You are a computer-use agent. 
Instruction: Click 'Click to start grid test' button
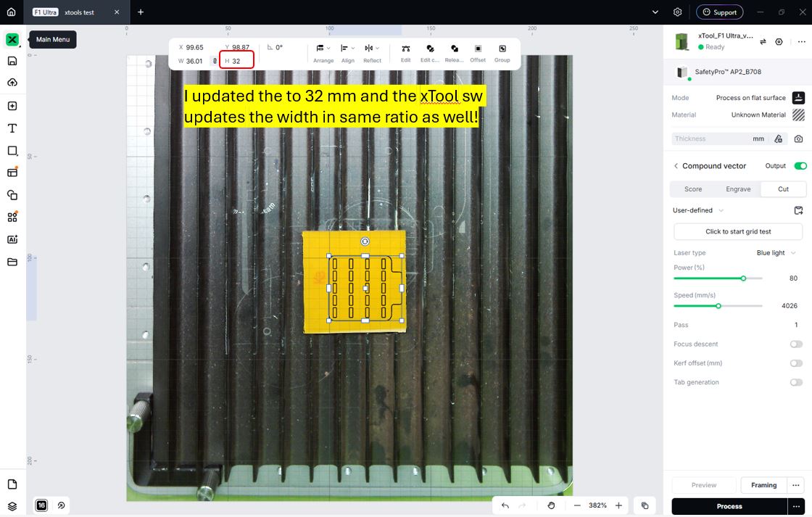[x=738, y=231]
